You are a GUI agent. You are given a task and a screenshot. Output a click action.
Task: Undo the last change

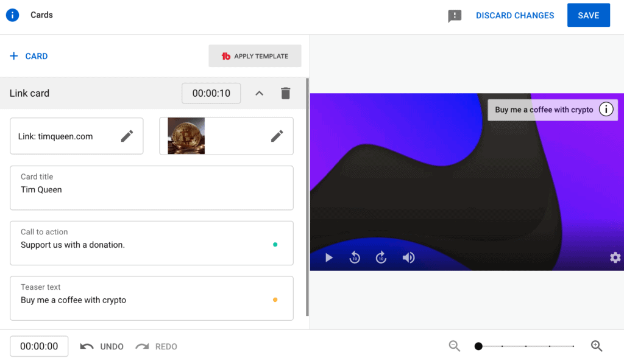click(102, 346)
